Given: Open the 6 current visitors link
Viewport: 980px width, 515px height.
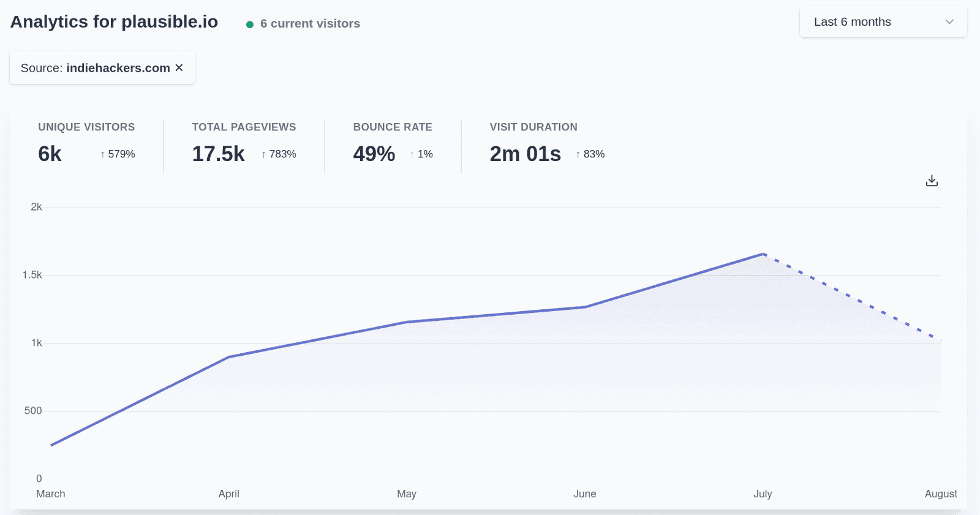Looking at the screenshot, I should [309, 24].
